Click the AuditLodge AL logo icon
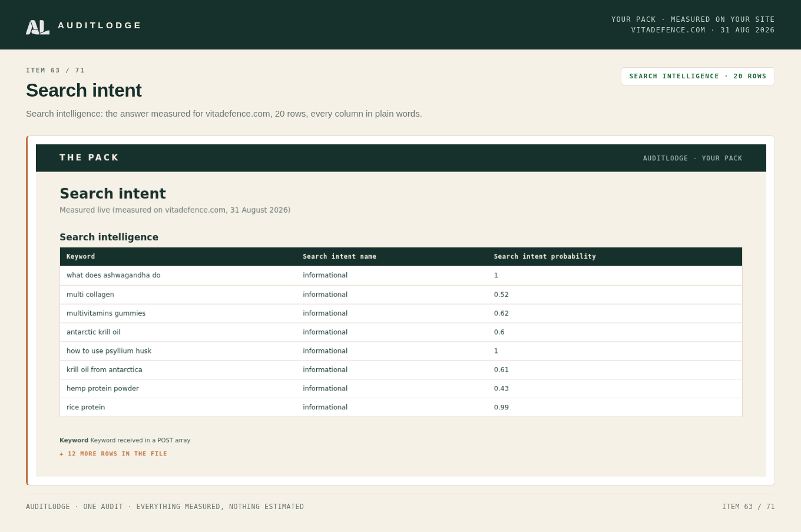Image resolution: width=801 pixels, height=532 pixels. click(38, 27)
